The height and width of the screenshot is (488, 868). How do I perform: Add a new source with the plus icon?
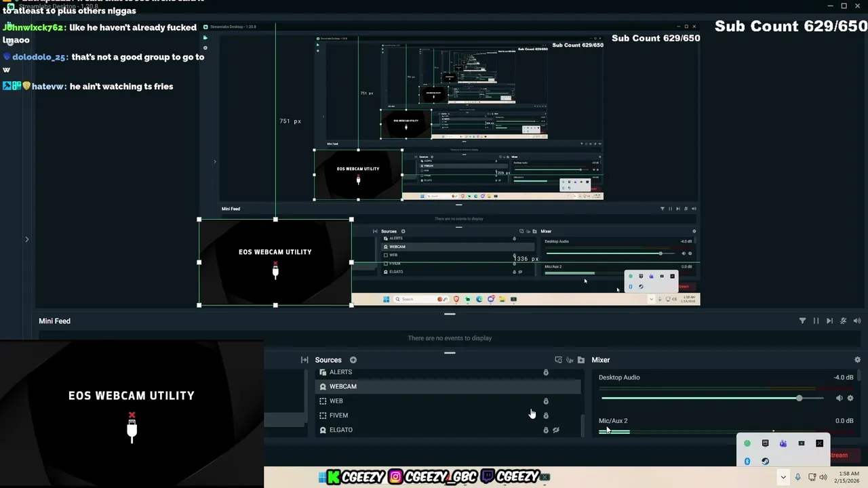pyautogui.click(x=353, y=360)
